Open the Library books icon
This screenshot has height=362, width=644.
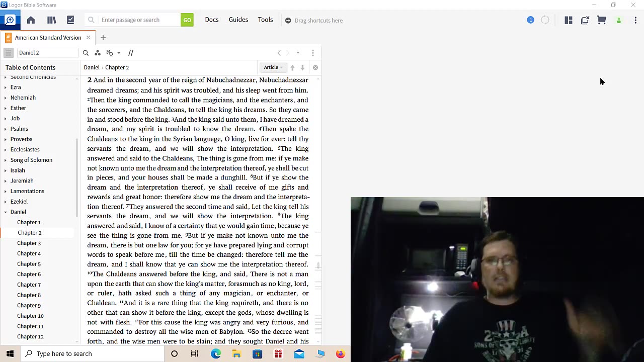point(51,20)
